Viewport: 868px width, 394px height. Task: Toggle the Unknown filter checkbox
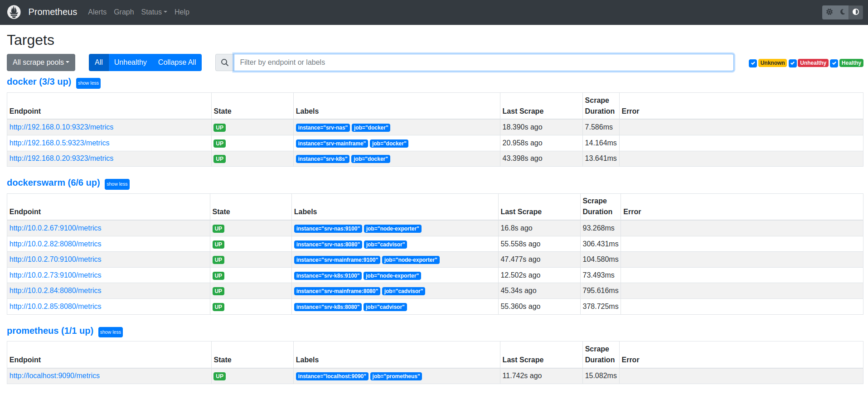point(753,63)
